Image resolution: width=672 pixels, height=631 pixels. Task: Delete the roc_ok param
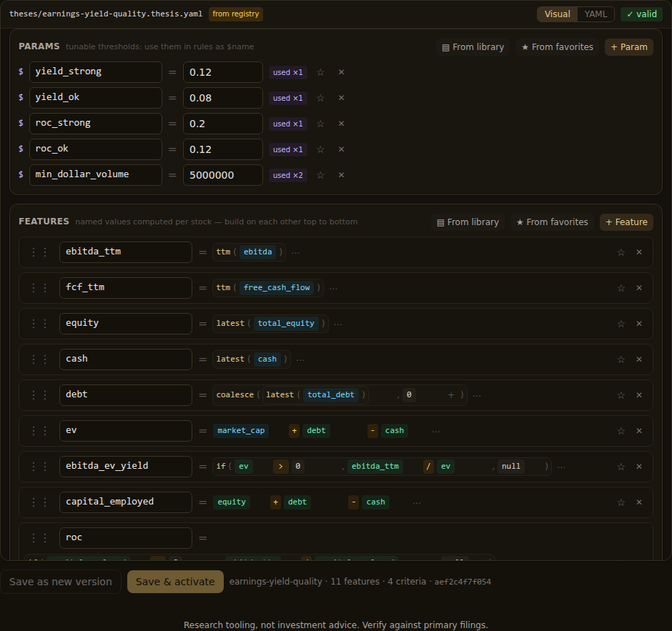pyautogui.click(x=341, y=149)
